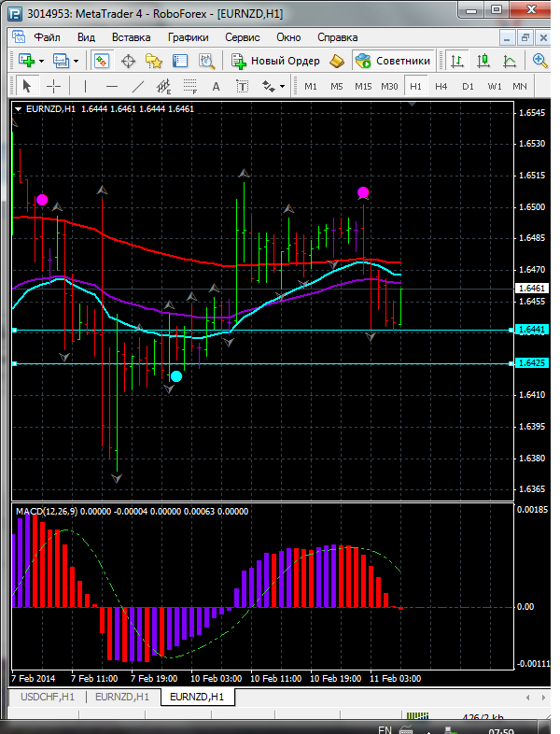The image size is (560, 734).
Task: Open the MetaEditor yellow book icon
Action: [x=337, y=61]
